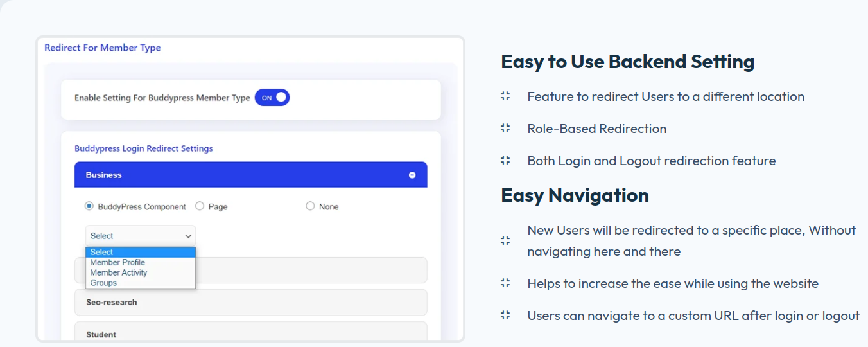Screen dimensions: 868x347
Task: Click the minus icon on Business header
Action: tap(412, 175)
